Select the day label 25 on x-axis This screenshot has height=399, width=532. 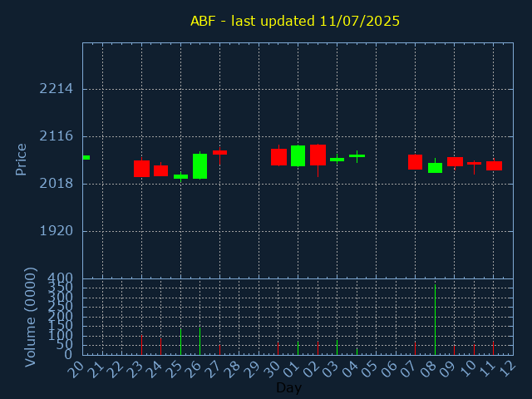tap(174, 369)
